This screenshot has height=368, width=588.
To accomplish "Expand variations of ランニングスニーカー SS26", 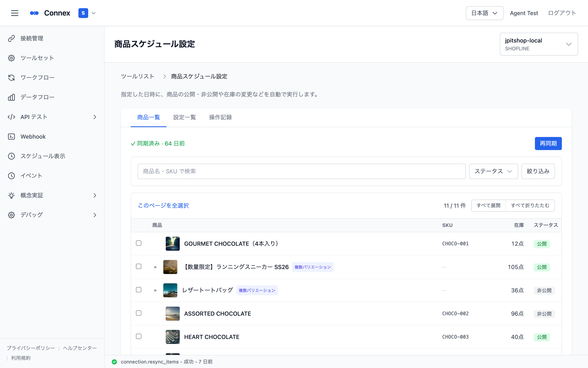I will 156,267.
